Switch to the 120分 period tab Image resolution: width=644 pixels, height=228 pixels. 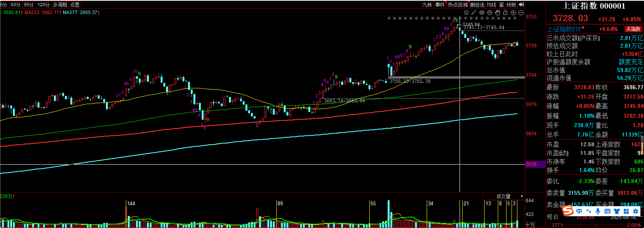tap(43, 5)
